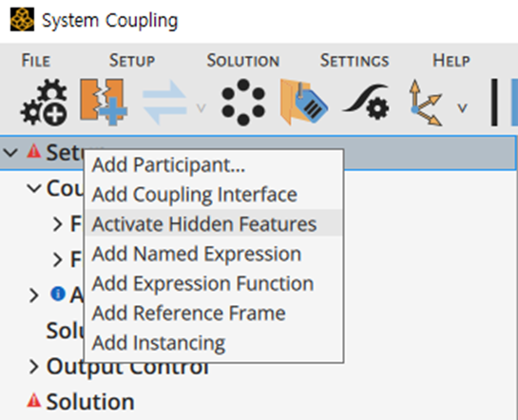
Task: Click the curve with gear icon
Action: pyautogui.click(x=365, y=103)
